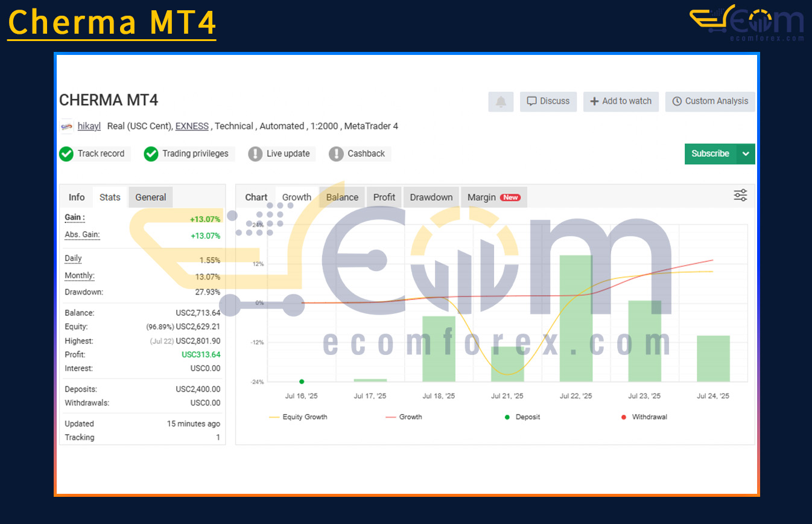Select the Growth chart tab

point(297,197)
